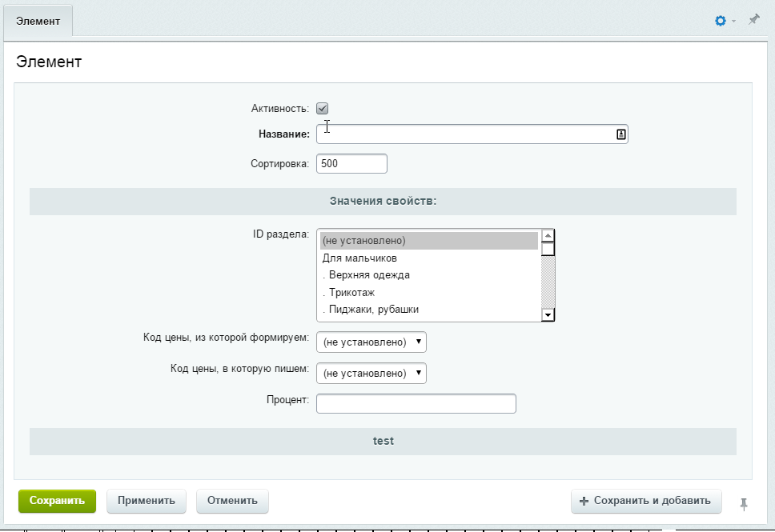Click the Сохранить и добавить button

pos(646,501)
